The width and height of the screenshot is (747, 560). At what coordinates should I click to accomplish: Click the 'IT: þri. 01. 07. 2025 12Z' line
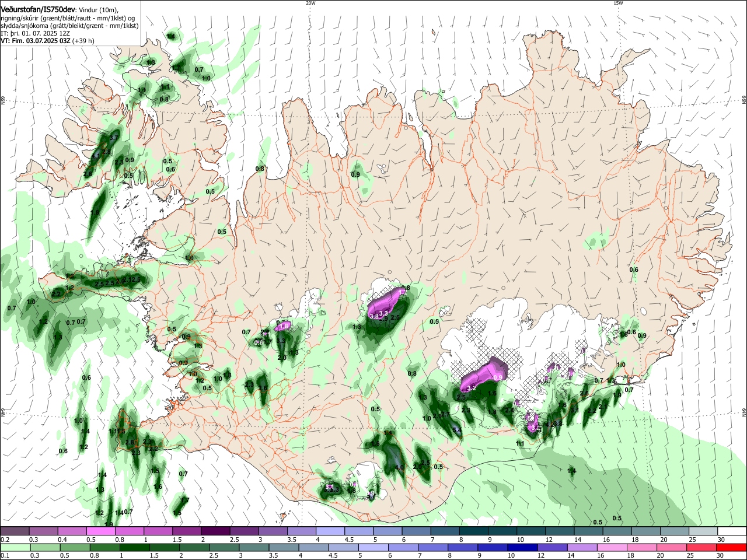[36, 33]
